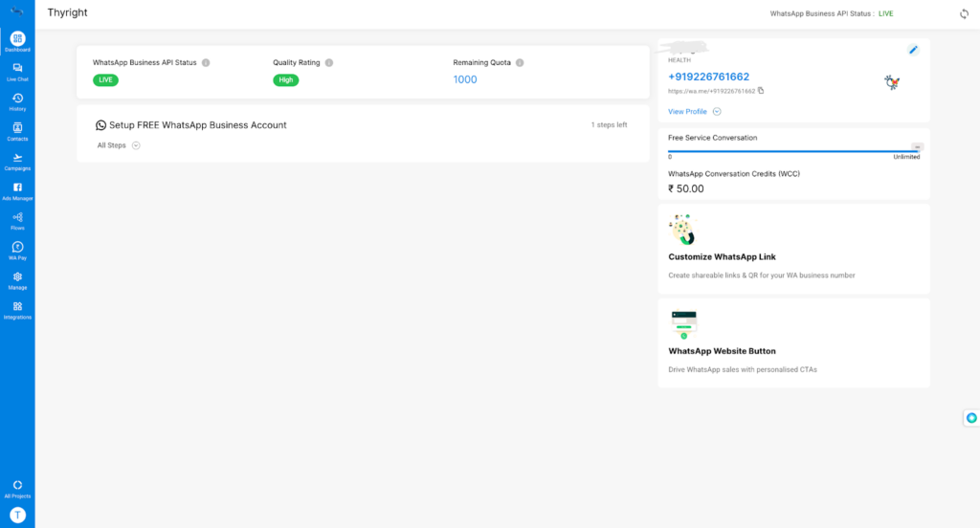Expand the All Steps dropdown
980x528 pixels.
[136, 145]
